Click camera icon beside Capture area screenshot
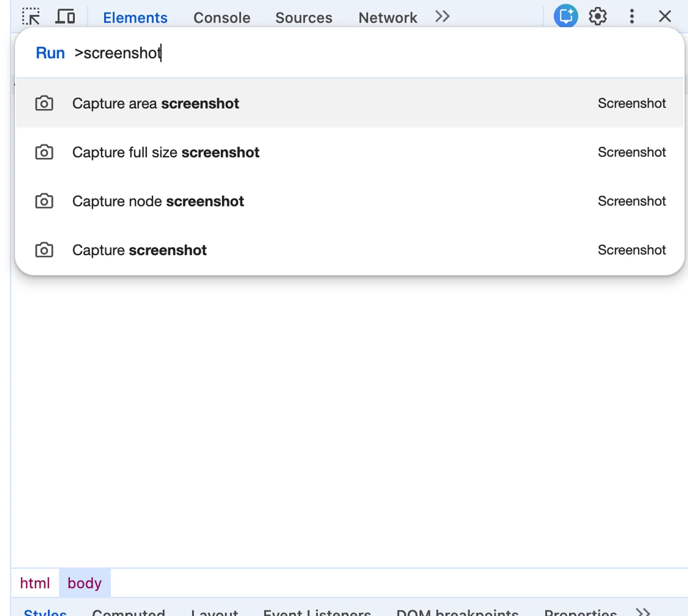 point(44,103)
